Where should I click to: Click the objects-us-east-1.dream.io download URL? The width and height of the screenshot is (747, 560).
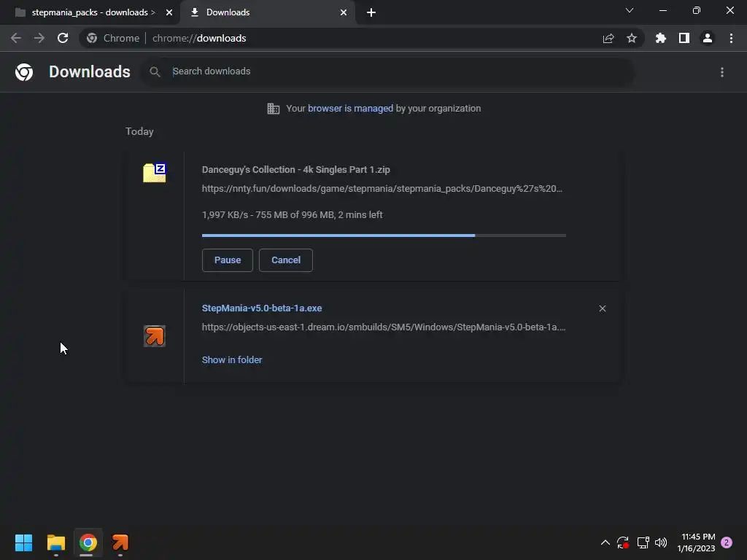pos(384,327)
